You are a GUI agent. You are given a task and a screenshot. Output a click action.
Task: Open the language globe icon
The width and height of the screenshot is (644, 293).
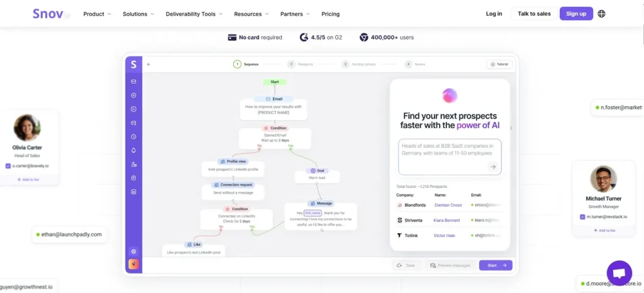point(601,14)
